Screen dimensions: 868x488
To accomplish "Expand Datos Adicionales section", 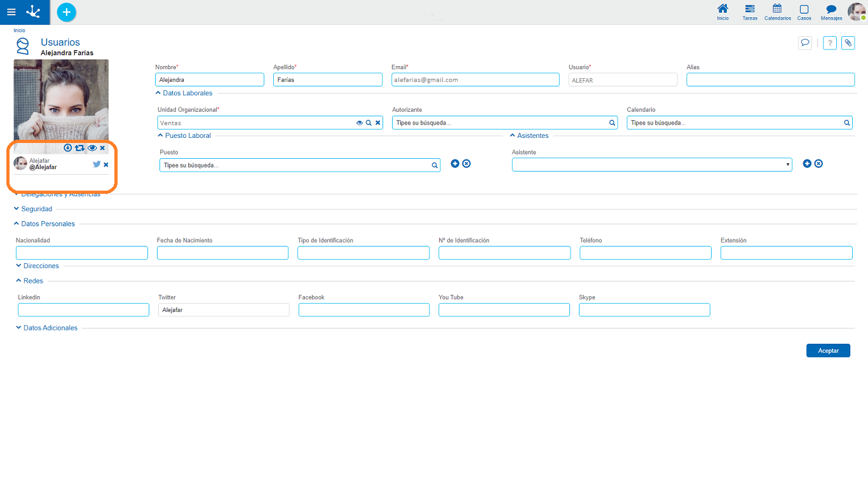I will (47, 328).
